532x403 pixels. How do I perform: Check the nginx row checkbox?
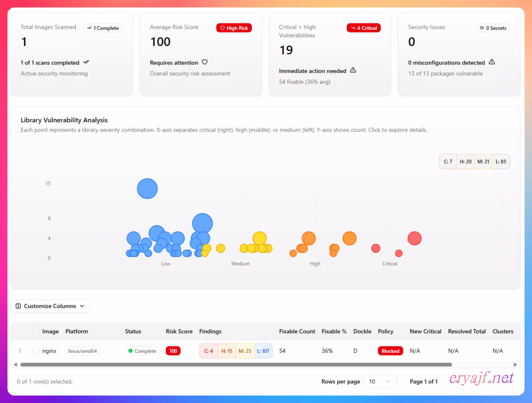tap(36, 351)
